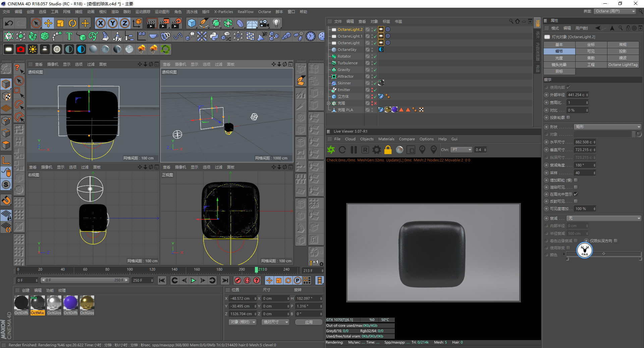Screen dimensions: 644x348
Task: Go to the start of animation
Action: pyautogui.click(x=162, y=280)
